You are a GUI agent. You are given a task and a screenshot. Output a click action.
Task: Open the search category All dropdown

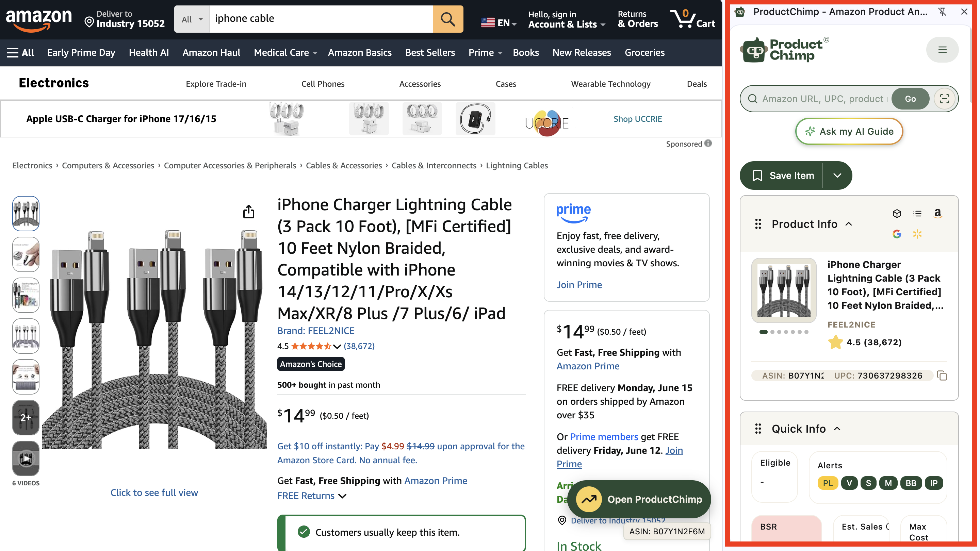192,19
